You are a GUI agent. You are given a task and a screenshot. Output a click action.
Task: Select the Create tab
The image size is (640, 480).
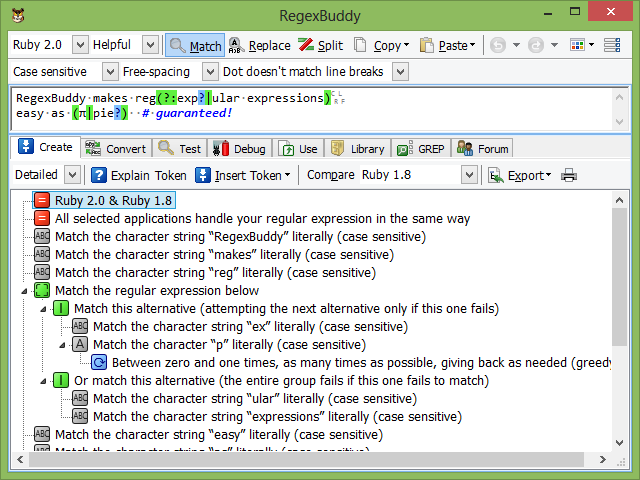[x=45, y=147]
